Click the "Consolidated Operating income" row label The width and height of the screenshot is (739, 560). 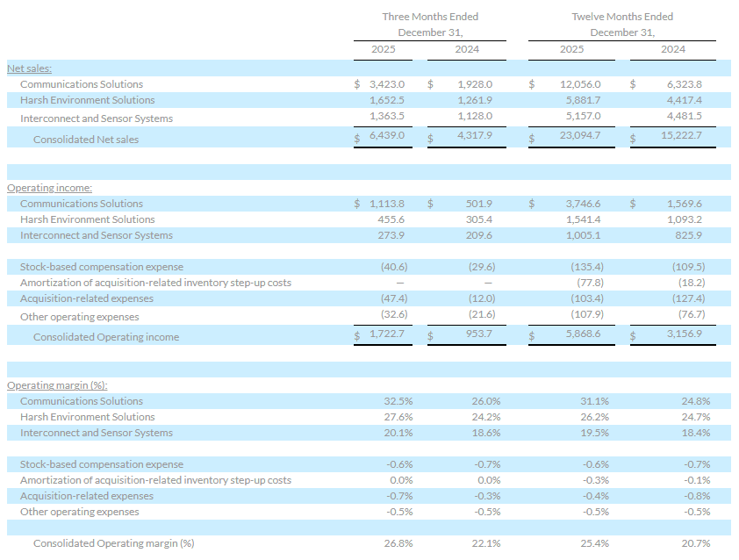tap(105, 337)
